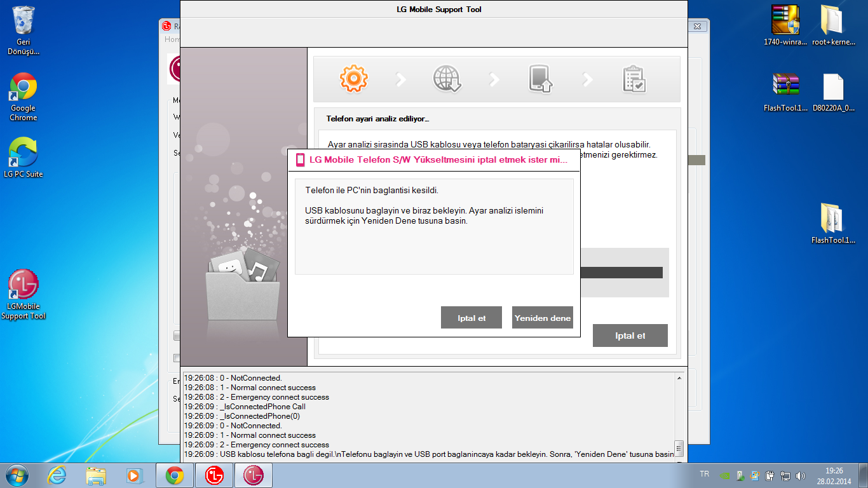This screenshot has height=488, width=868.
Task: Click log line '_IsConnectedPhone Call'
Action: pyautogui.click(x=245, y=407)
